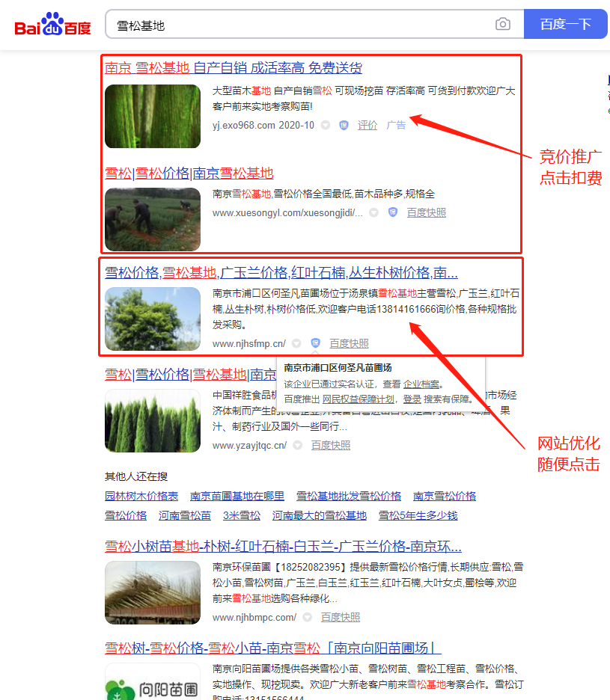Open 百度快照 for yzayjtqc.cn result
The width and height of the screenshot is (610, 700).
331,446
